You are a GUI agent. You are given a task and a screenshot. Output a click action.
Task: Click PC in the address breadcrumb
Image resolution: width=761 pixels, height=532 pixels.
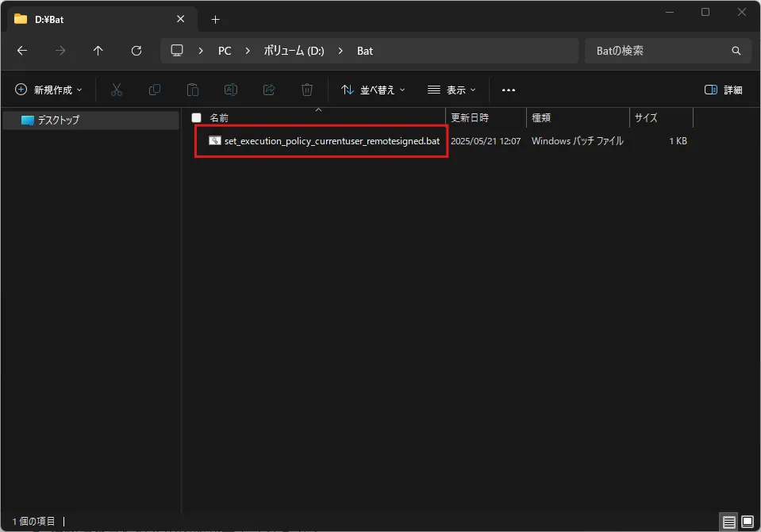225,51
